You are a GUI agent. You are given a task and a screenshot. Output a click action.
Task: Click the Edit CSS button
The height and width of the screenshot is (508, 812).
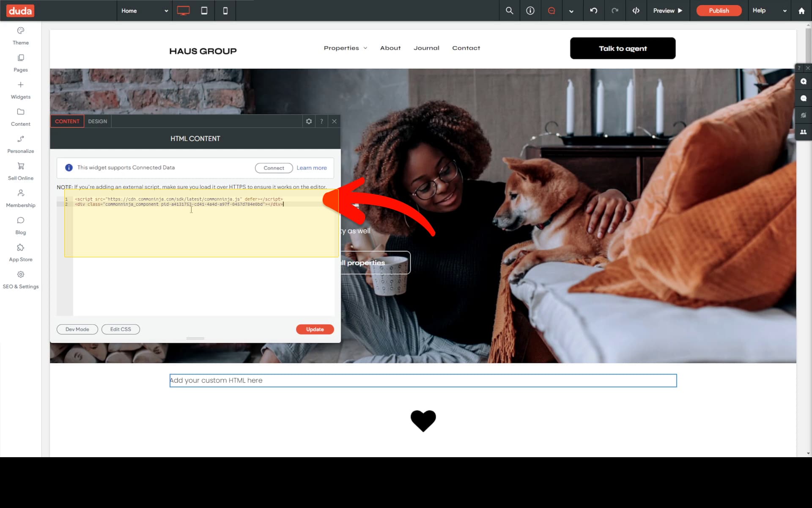click(x=121, y=329)
